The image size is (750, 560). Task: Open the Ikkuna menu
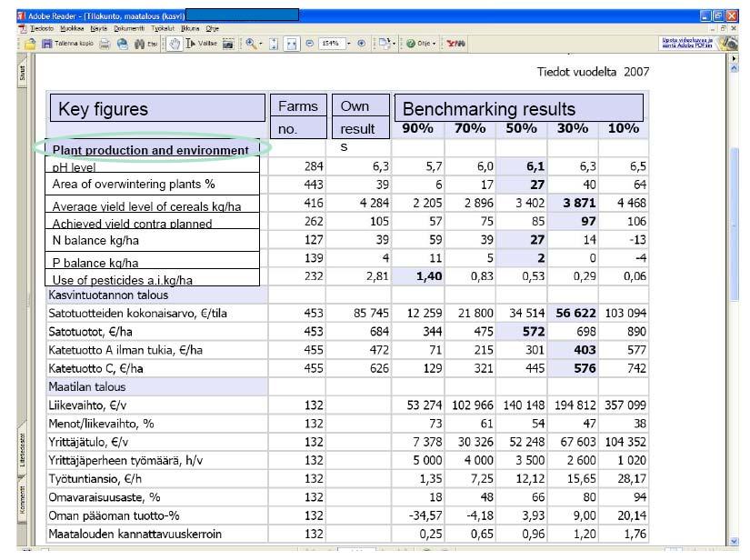click(190, 29)
